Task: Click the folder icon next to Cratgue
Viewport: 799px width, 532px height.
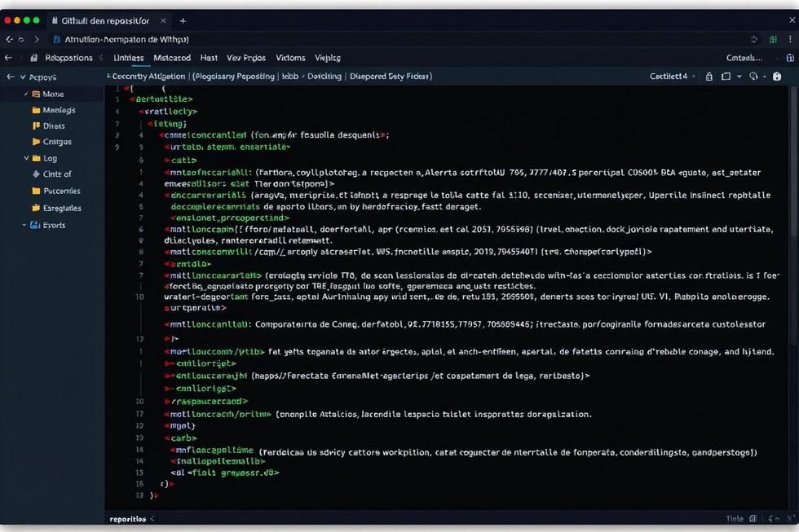Action: tap(36, 142)
